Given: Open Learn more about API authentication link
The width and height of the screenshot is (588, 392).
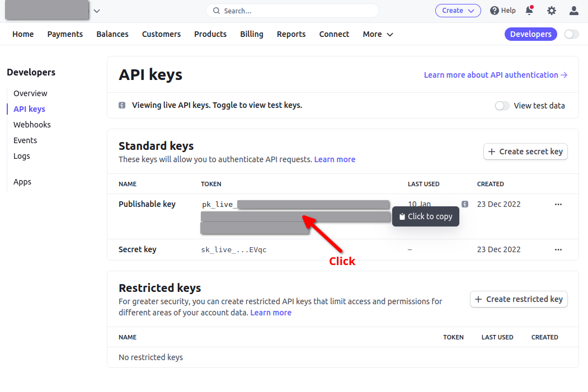Looking at the screenshot, I should pos(496,75).
